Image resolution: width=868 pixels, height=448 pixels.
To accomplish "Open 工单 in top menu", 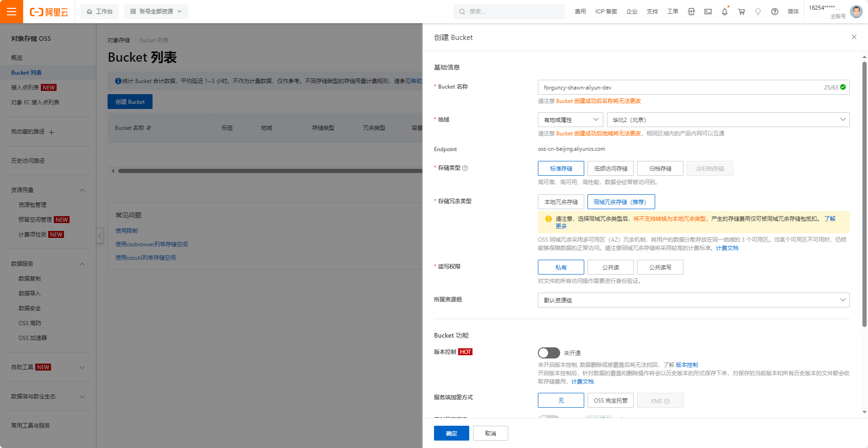I will click(673, 12).
